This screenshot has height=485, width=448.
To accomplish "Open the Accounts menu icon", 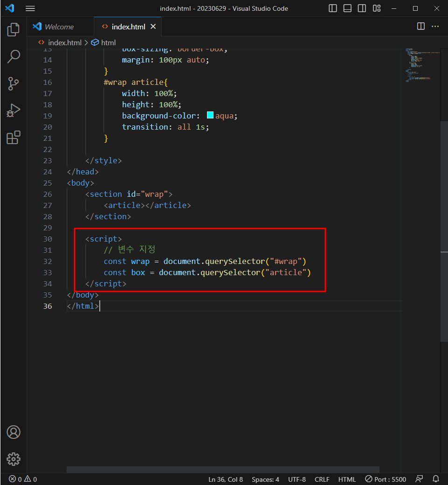I will point(14,432).
